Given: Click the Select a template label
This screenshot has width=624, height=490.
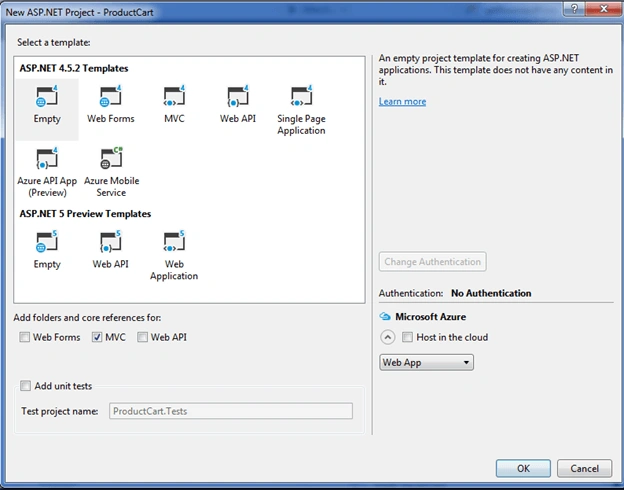Looking at the screenshot, I should point(54,43).
